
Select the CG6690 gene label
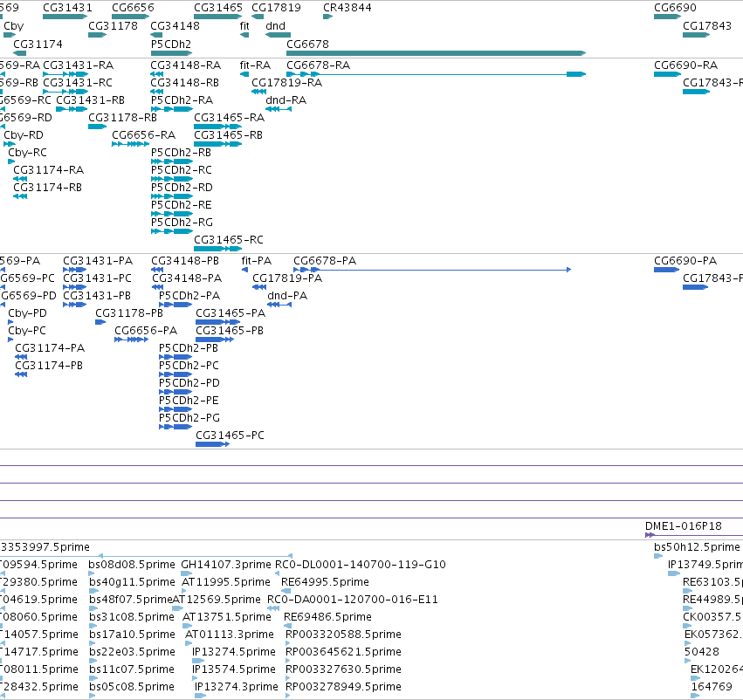(675, 8)
